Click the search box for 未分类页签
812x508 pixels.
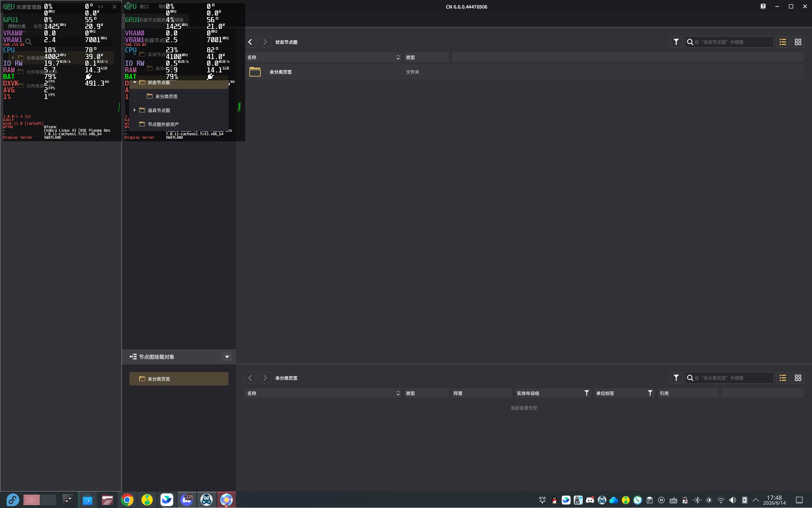tap(729, 378)
